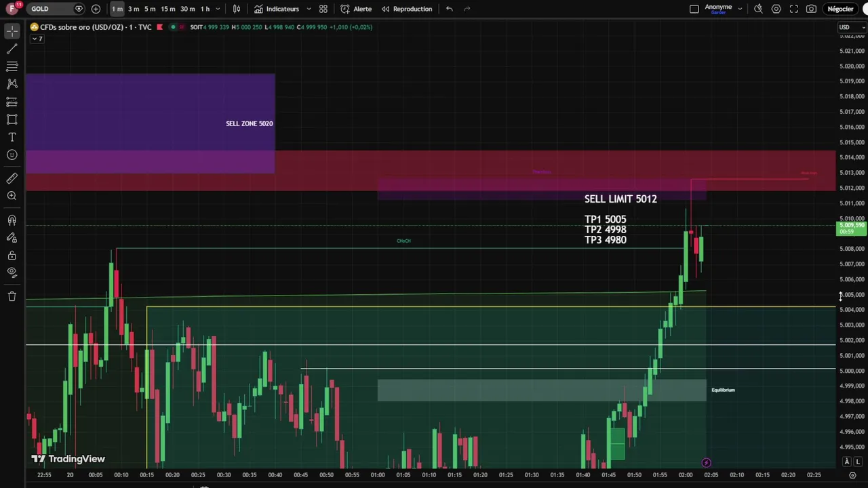Open the forecasting and measurement tools

(12, 102)
